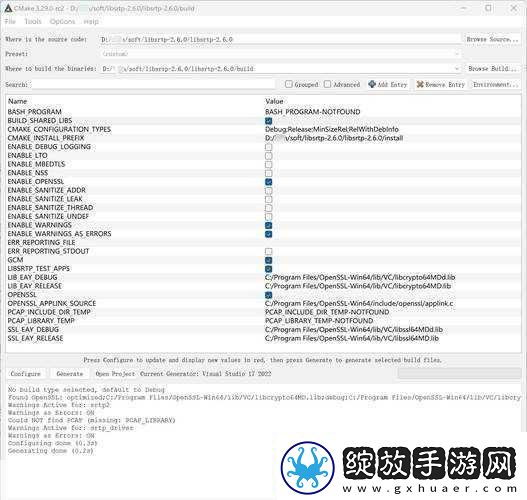The width and height of the screenshot is (527, 500).
Task: Open the File menu
Action: point(10,22)
